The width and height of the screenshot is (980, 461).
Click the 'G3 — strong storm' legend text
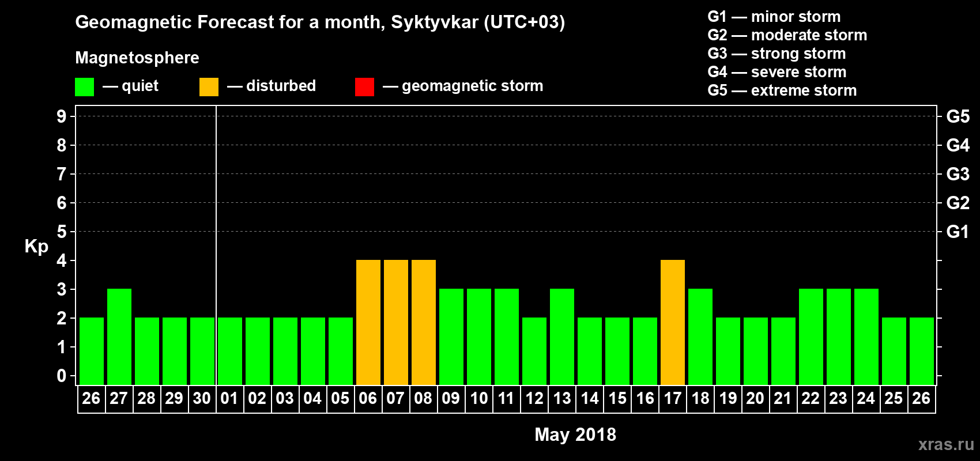point(777,54)
